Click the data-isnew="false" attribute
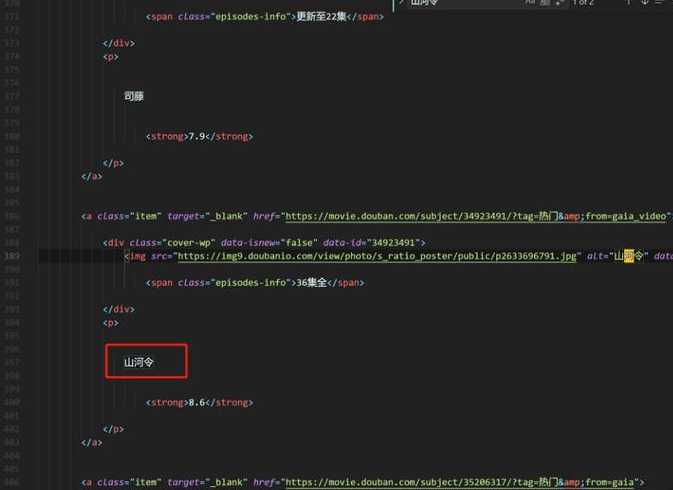This screenshot has height=490, width=673. (269, 243)
